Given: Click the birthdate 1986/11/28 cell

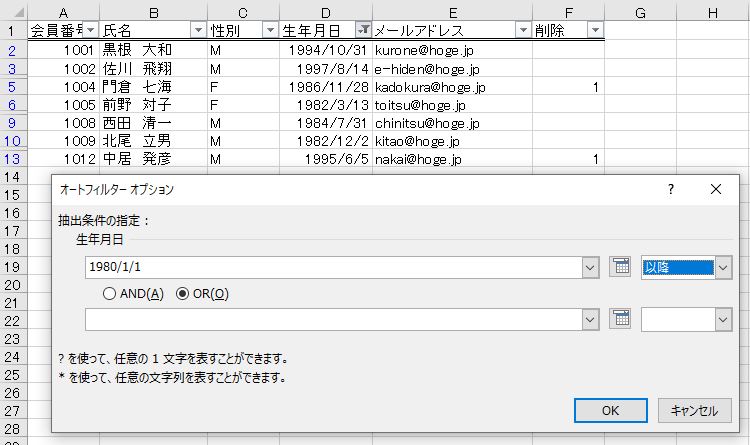Looking at the screenshot, I should click(x=326, y=87).
